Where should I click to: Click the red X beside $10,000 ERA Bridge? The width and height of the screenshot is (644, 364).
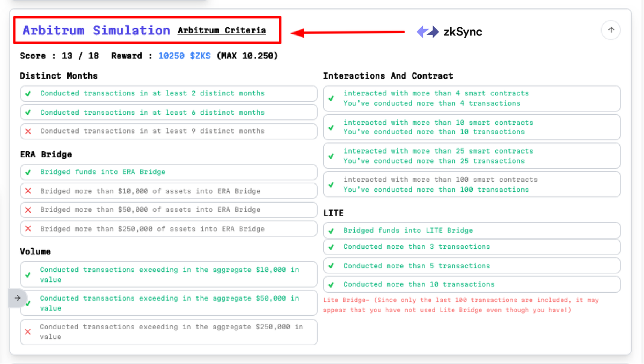click(x=28, y=191)
